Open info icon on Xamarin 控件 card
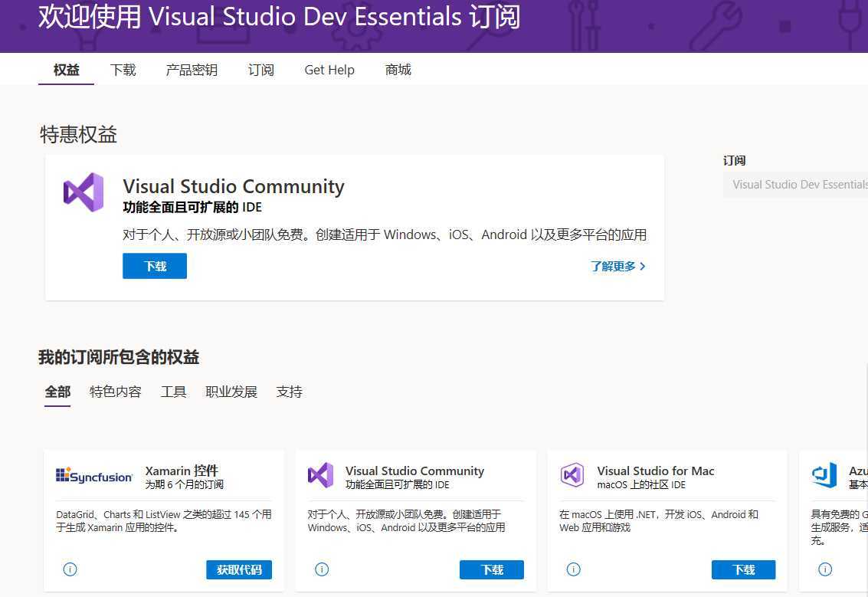The image size is (868, 597). (x=70, y=569)
